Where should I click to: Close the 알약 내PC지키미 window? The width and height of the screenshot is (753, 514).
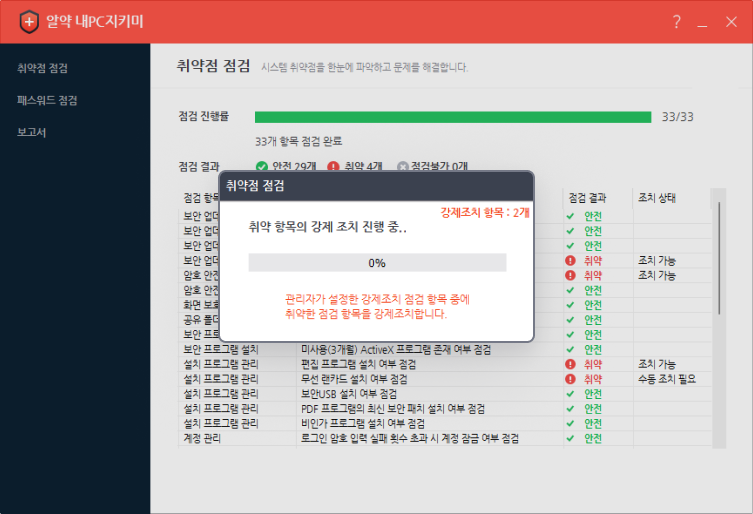pyautogui.click(x=731, y=22)
